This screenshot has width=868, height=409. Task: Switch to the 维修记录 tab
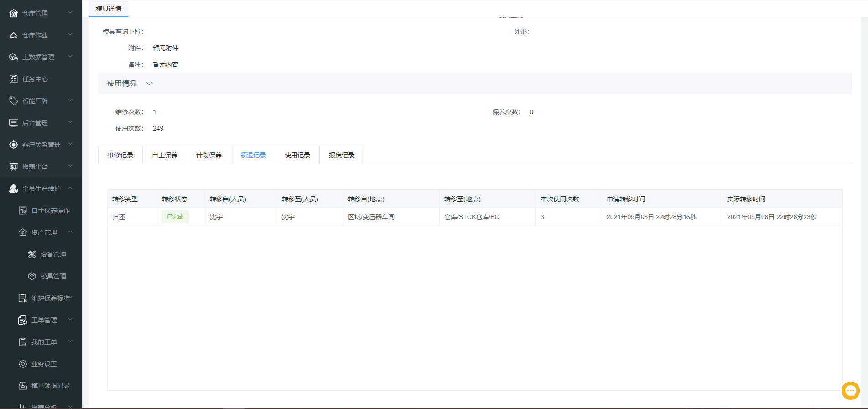(x=120, y=155)
